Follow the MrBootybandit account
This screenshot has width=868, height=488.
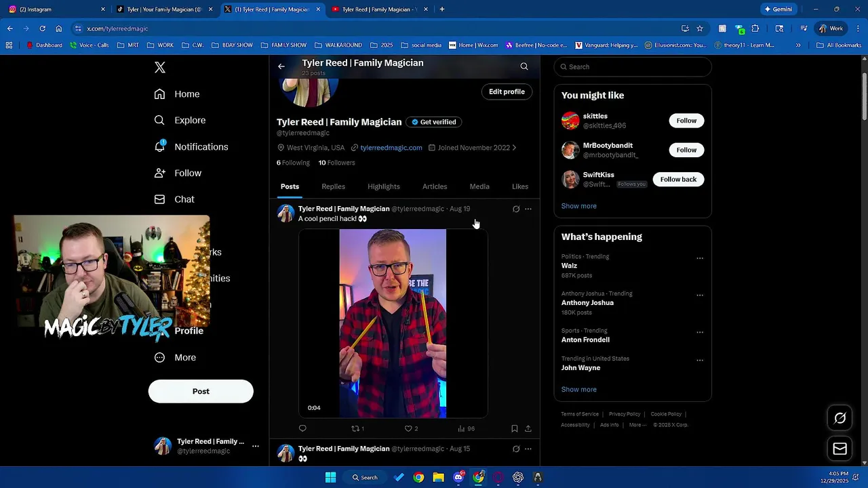pos(686,150)
